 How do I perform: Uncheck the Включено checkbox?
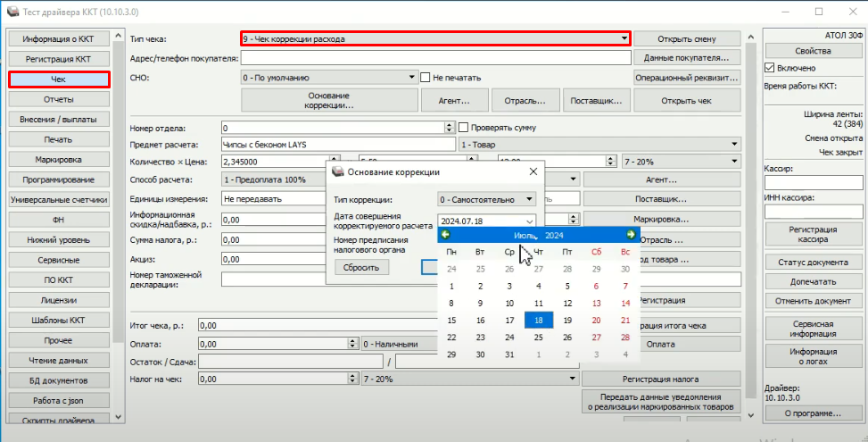tap(771, 68)
